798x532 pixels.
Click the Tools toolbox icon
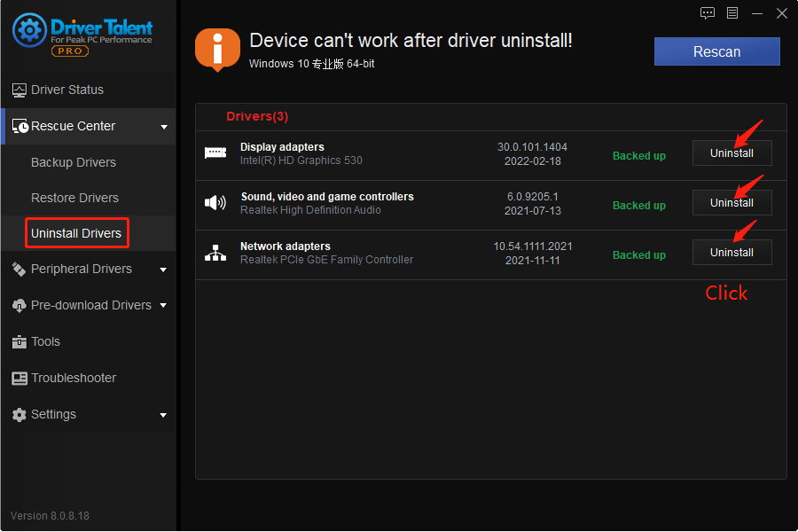tap(19, 342)
